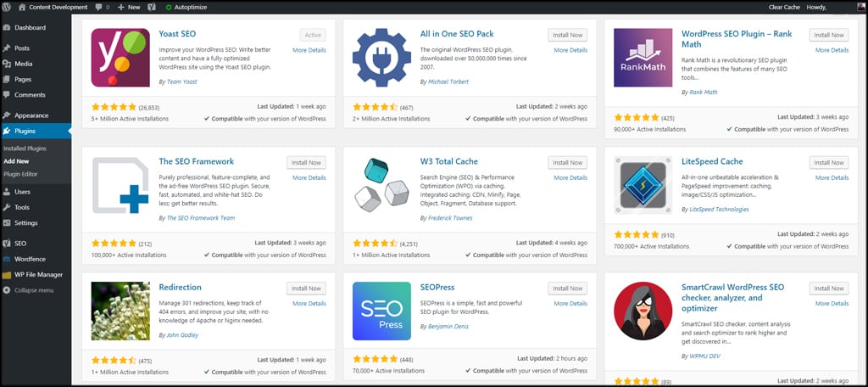This screenshot has width=868, height=387.
Task: Open author link Frederick Townes
Action: tap(450, 218)
